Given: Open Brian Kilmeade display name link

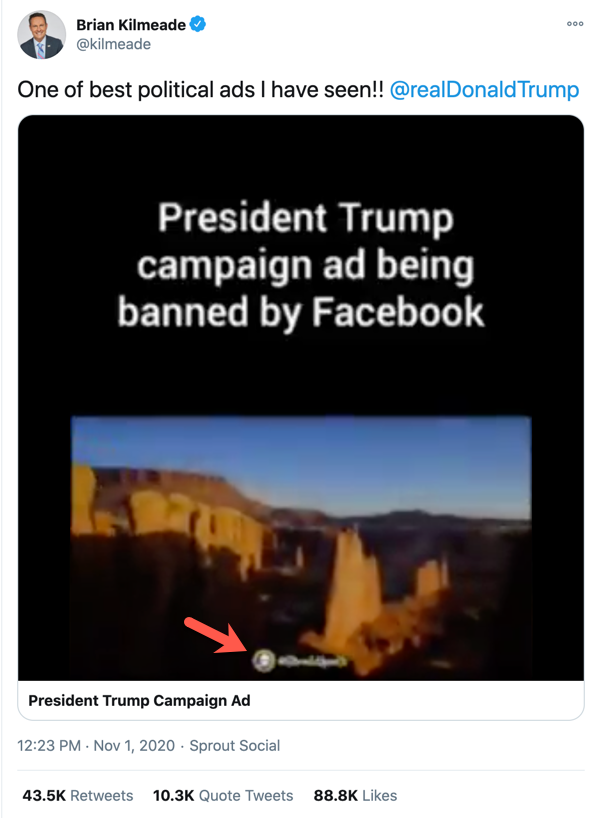Looking at the screenshot, I should (131, 25).
